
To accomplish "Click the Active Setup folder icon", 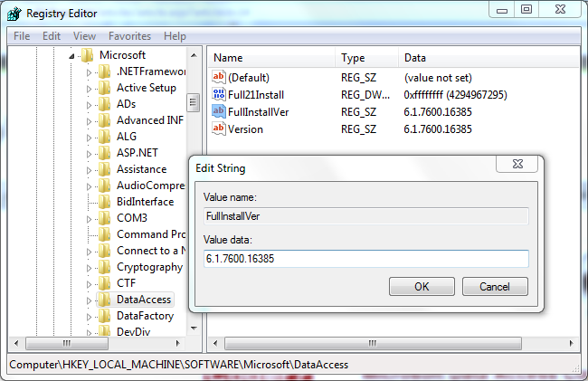I will click(105, 88).
